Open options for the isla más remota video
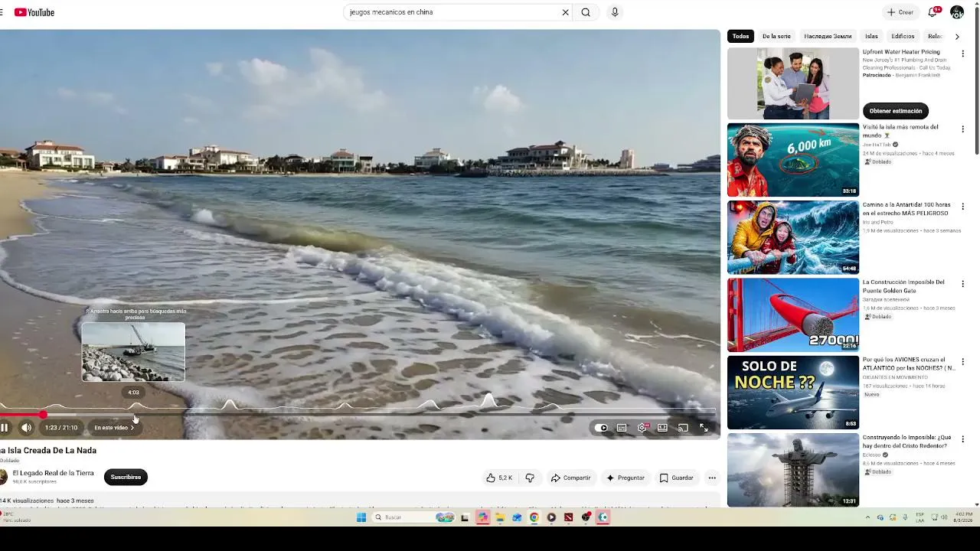 click(963, 129)
